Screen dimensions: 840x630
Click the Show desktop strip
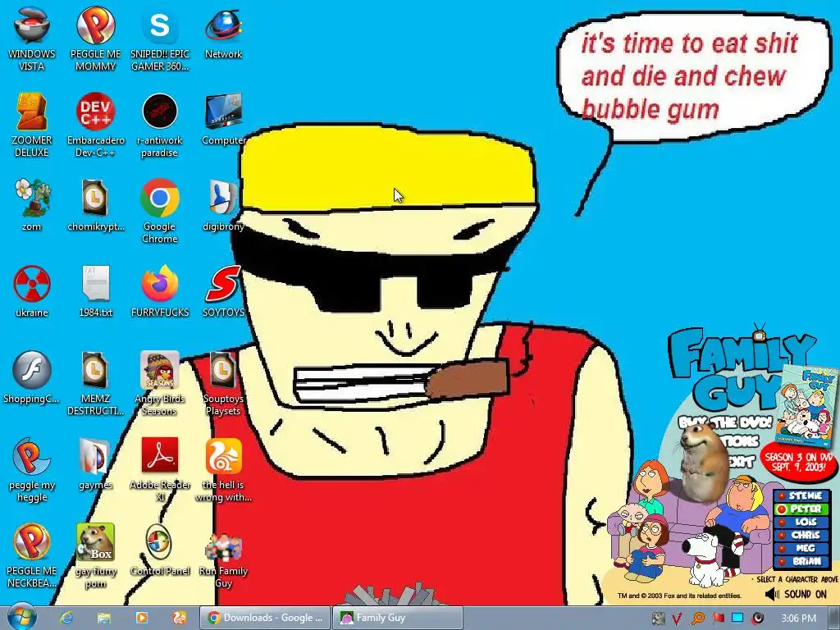point(834,619)
